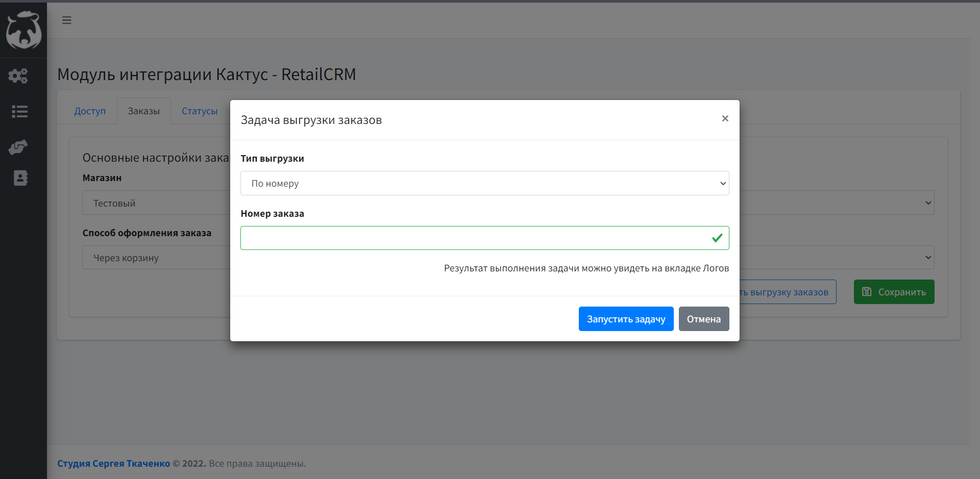Switch to the Доступ tab
Viewport: 980px width, 479px height.
click(x=90, y=111)
